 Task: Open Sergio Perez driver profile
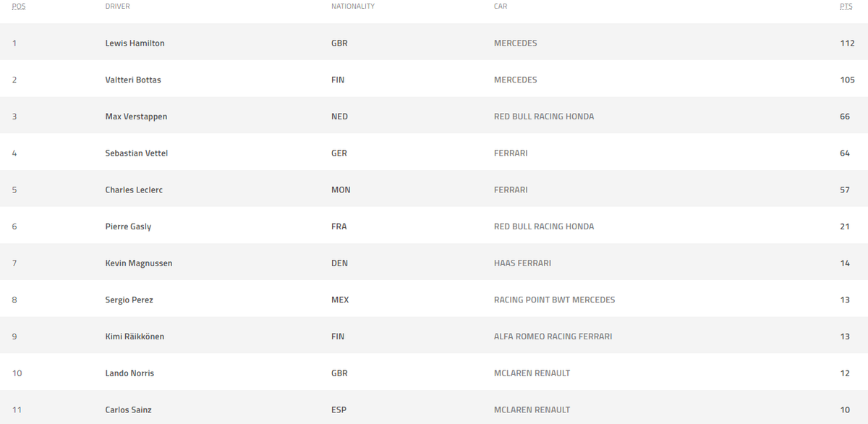click(x=129, y=300)
